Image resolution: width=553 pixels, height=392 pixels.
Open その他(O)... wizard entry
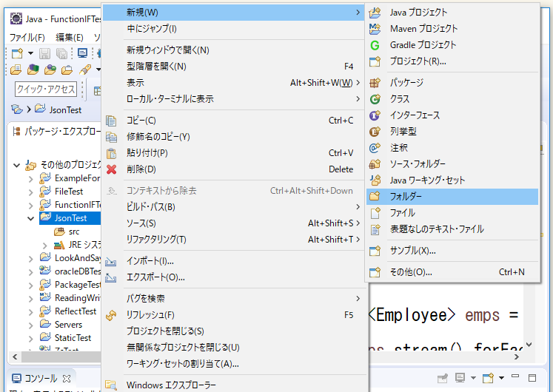pyautogui.click(x=452, y=272)
